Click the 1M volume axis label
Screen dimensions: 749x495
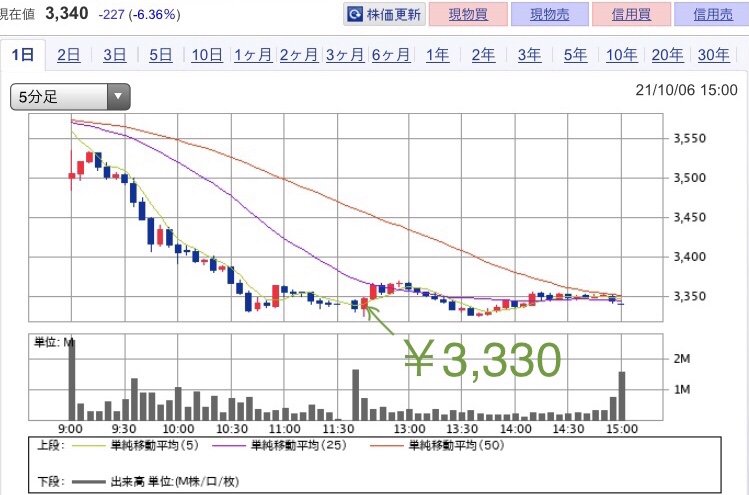pyautogui.click(x=682, y=389)
